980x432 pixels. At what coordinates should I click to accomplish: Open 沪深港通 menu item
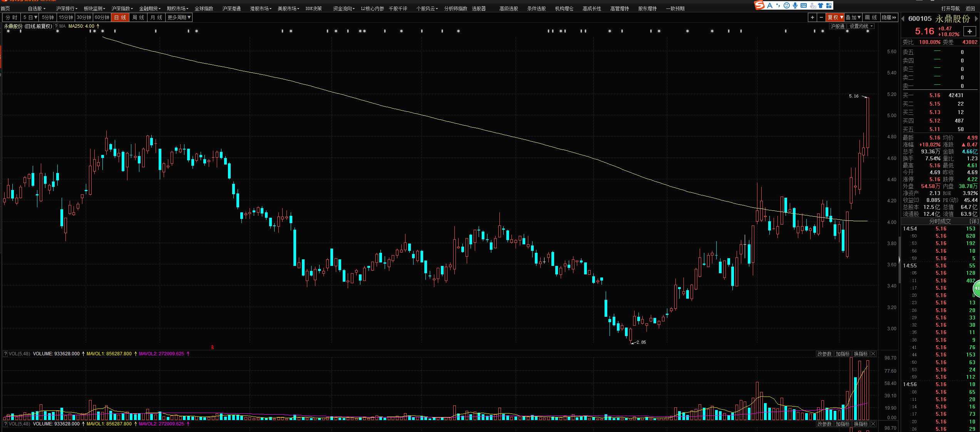point(231,8)
